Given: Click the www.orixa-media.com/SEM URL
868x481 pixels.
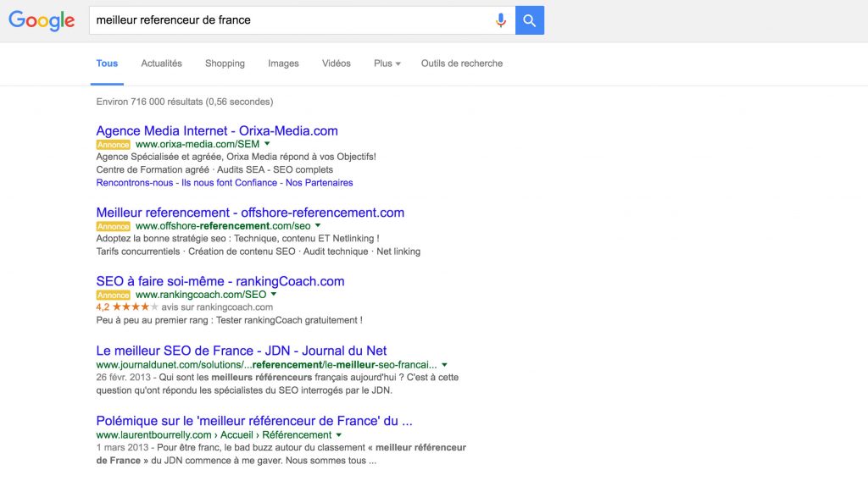Looking at the screenshot, I should coord(197,144).
